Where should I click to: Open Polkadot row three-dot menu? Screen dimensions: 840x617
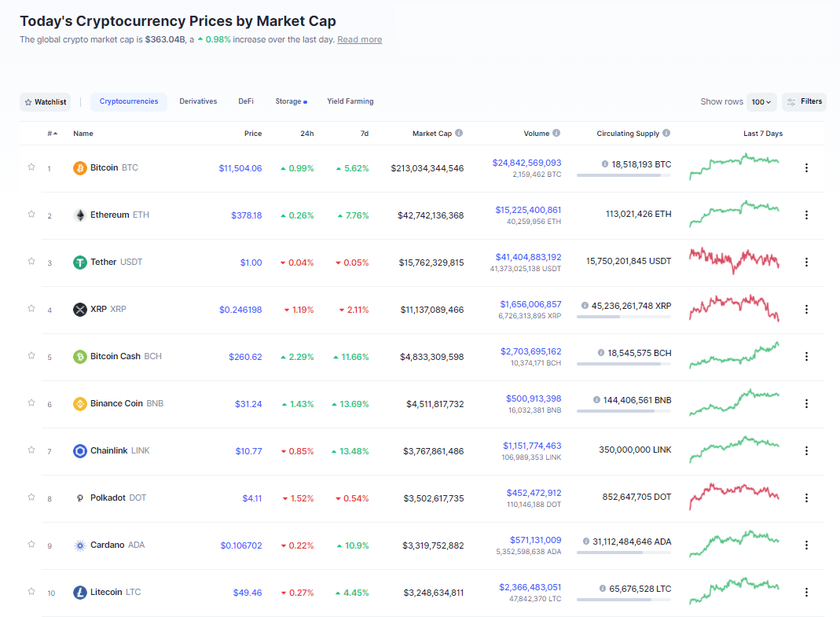tap(806, 498)
